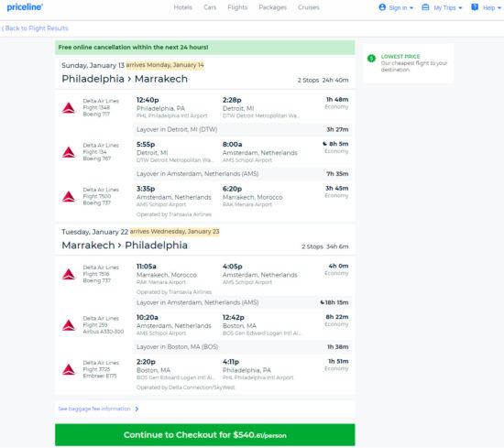Go back to Flight Results

[x=35, y=28]
